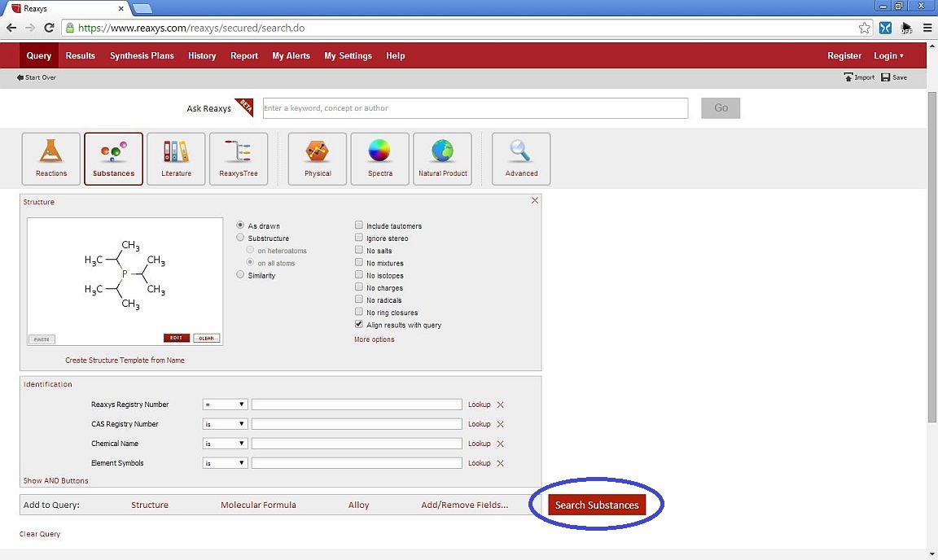
Task: Click the Go button
Action: pyautogui.click(x=721, y=108)
